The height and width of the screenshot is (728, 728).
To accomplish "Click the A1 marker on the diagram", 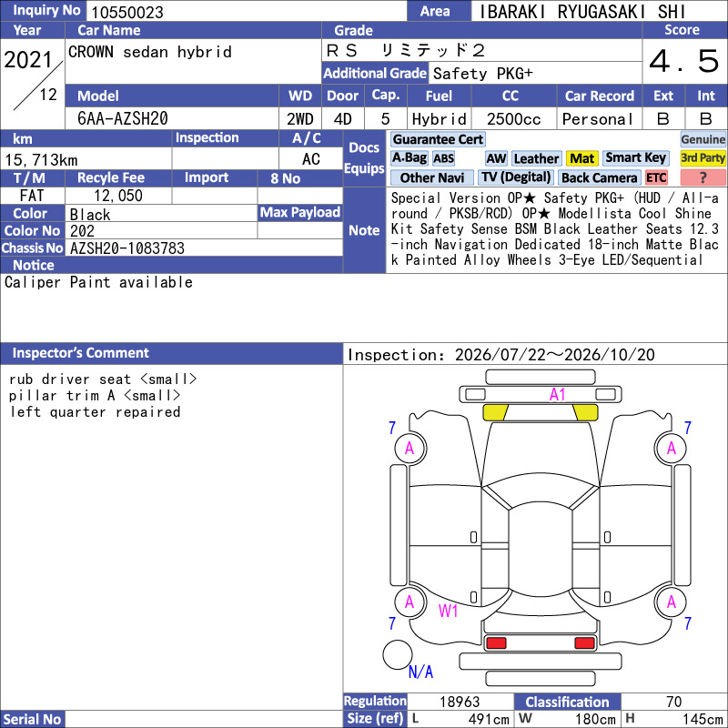I will point(557,395).
